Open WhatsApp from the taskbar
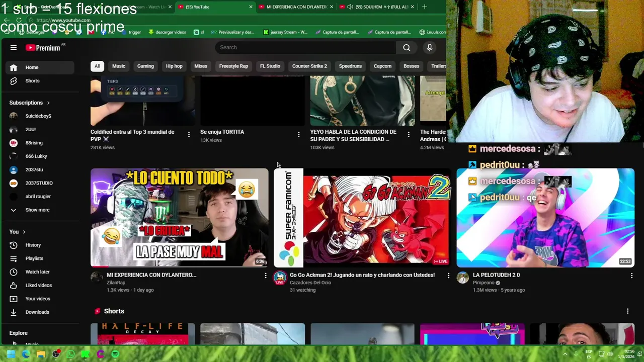This screenshot has width=644, height=362. pos(70,354)
